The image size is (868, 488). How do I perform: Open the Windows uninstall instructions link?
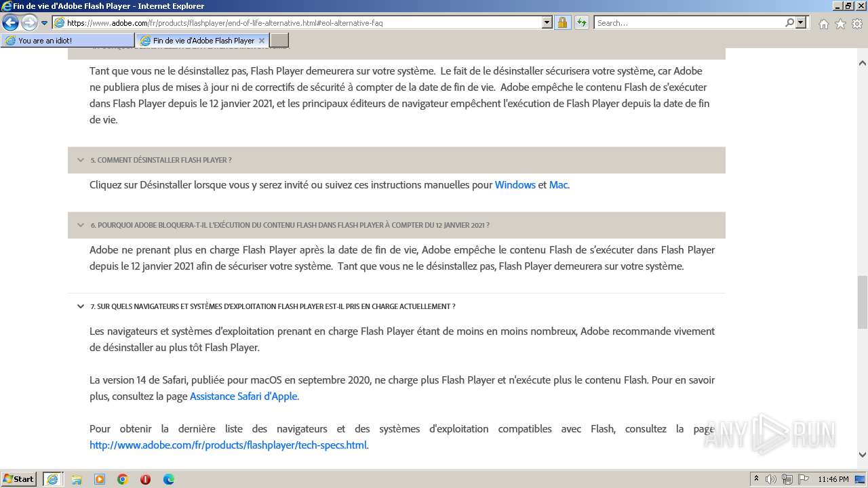(x=515, y=185)
